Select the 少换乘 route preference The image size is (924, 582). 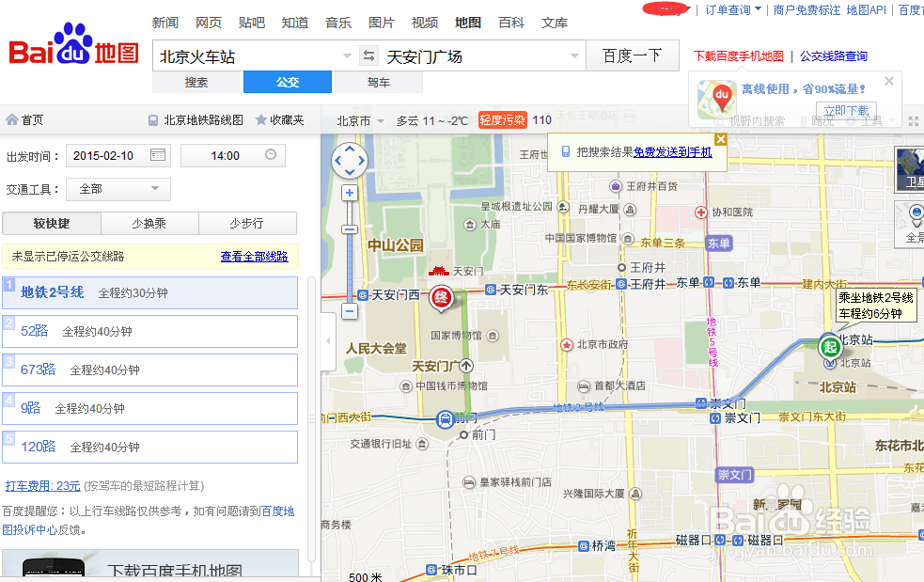[x=149, y=224]
